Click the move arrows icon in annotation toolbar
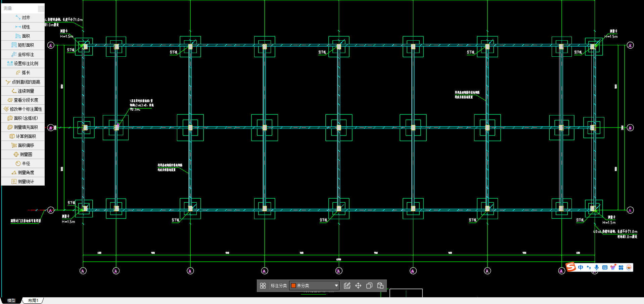The width and height of the screenshot is (644, 304). 358,286
